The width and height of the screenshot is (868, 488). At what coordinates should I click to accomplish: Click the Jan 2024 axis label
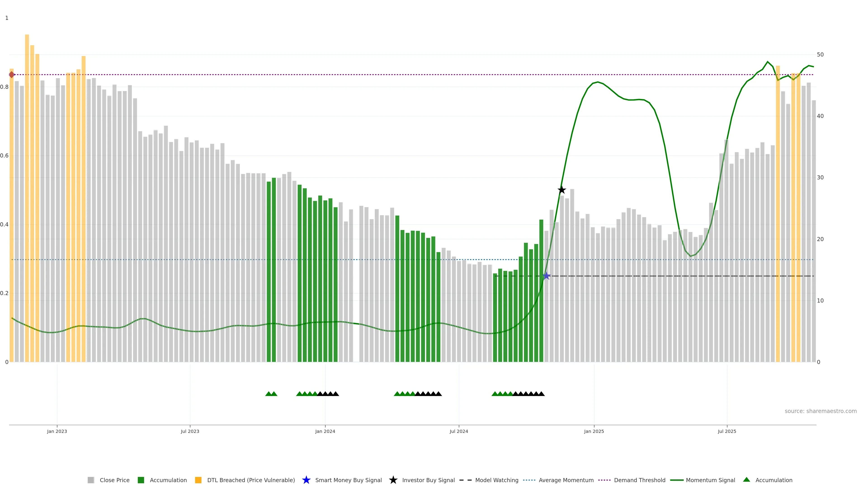[x=325, y=431]
